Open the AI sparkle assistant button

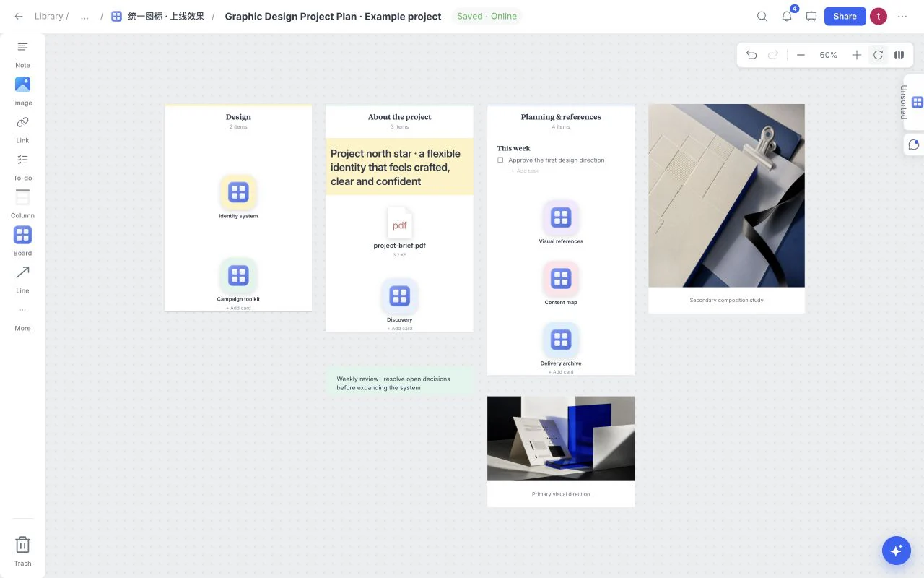click(897, 551)
